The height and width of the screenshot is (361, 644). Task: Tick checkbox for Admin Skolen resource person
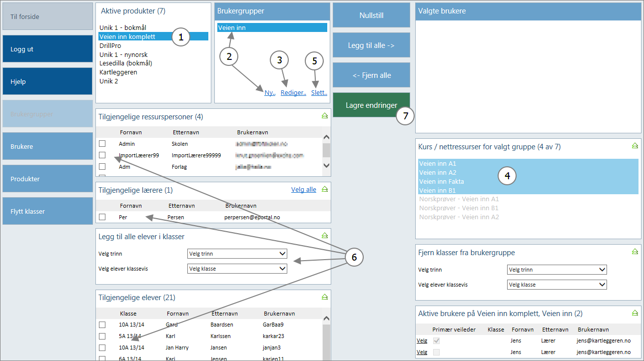click(x=102, y=144)
